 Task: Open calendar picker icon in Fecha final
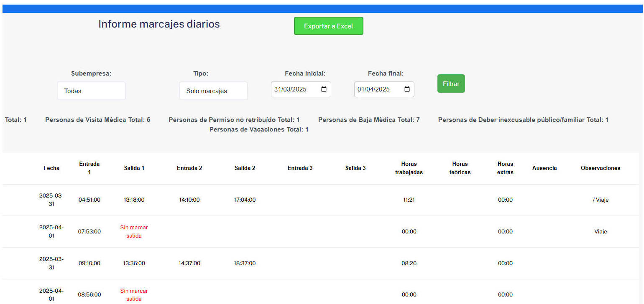coord(407,89)
